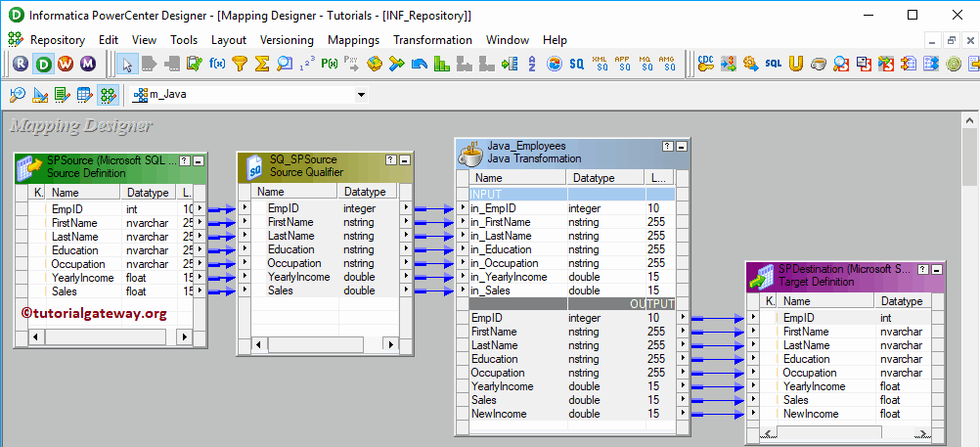Choose the Aggregator sigma icon
The width and height of the screenshot is (980, 447).
point(262,64)
